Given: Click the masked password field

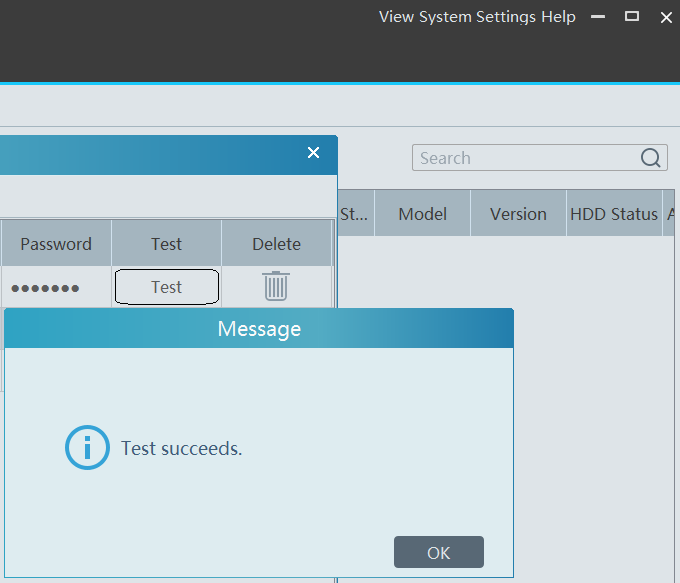Looking at the screenshot, I should [x=46, y=288].
